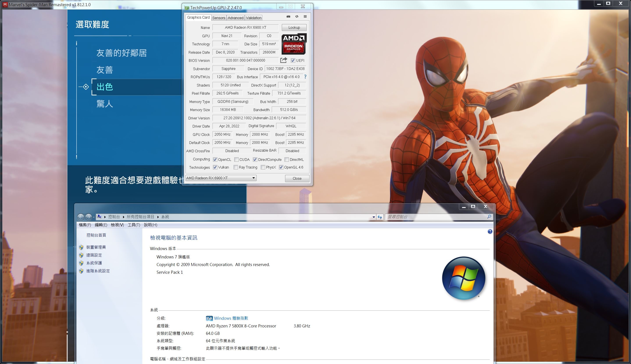
Task: Click 系統保護 in Control Panel sidebar
Action: [x=95, y=263]
